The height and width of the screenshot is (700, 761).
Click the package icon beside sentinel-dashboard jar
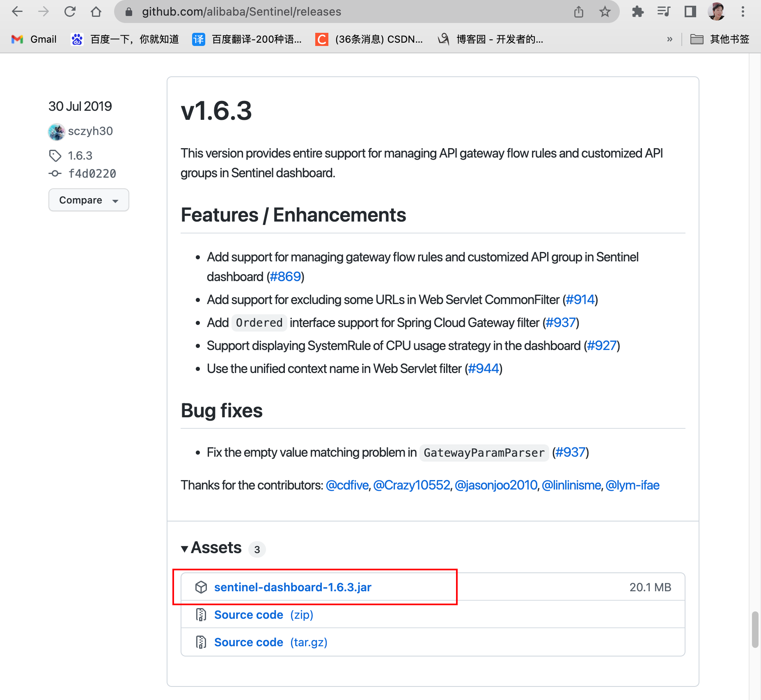click(201, 587)
